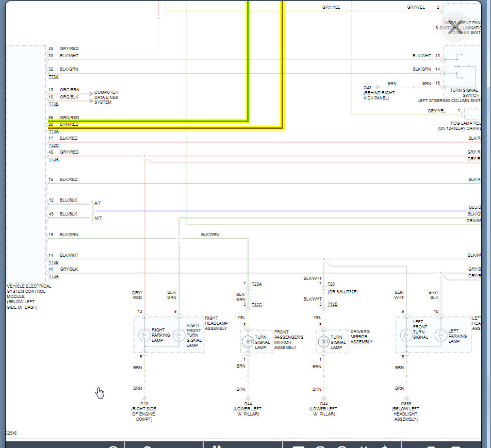Click the G43 ground symbol

[377, 87]
